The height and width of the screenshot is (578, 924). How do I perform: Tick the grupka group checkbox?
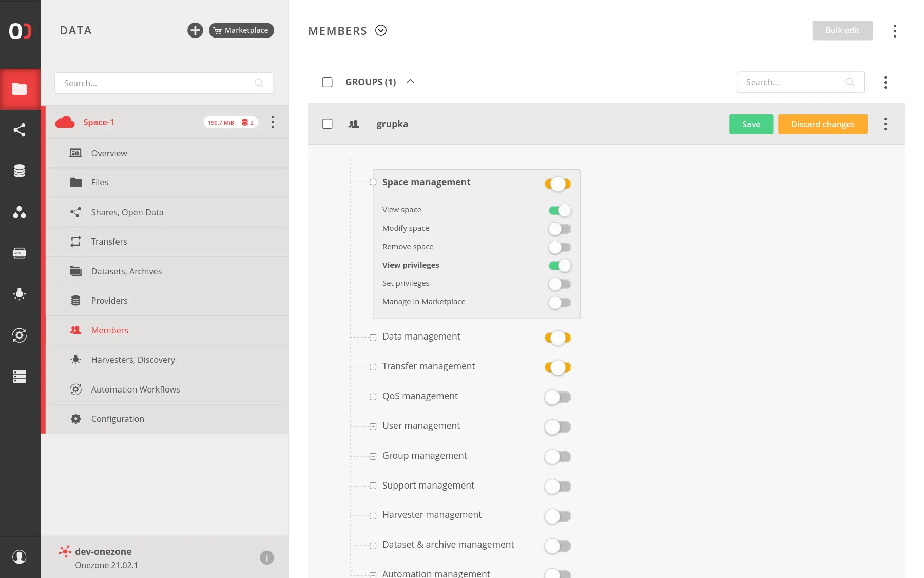[x=327, y=124]
